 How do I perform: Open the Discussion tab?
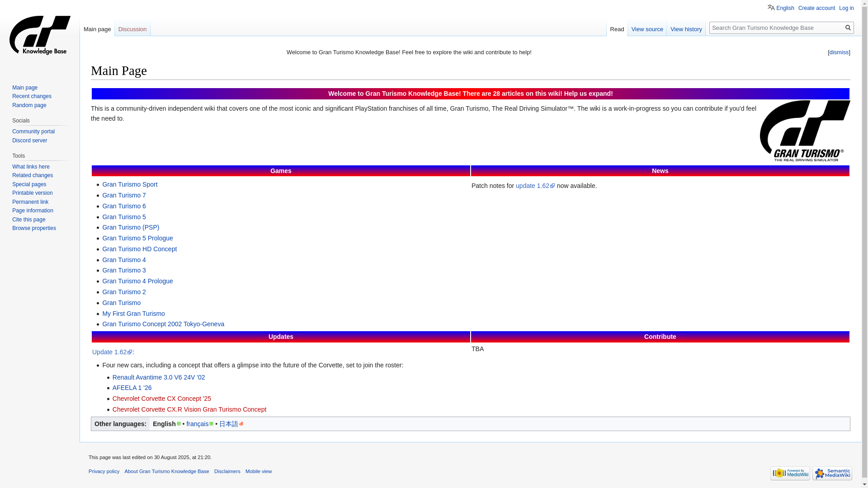(132, 29)
